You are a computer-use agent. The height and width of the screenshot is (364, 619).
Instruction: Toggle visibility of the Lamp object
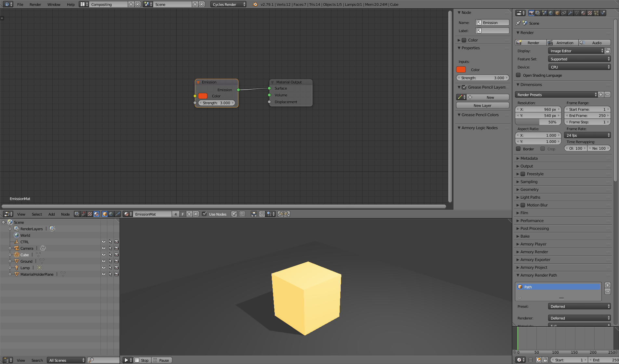point(104,268)
